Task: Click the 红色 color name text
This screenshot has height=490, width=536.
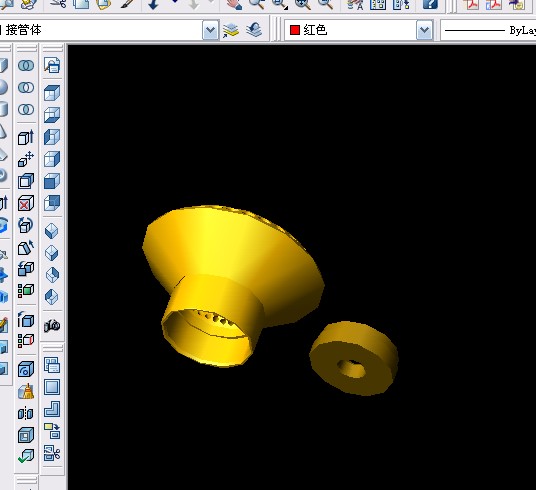Action: (315, 30)
